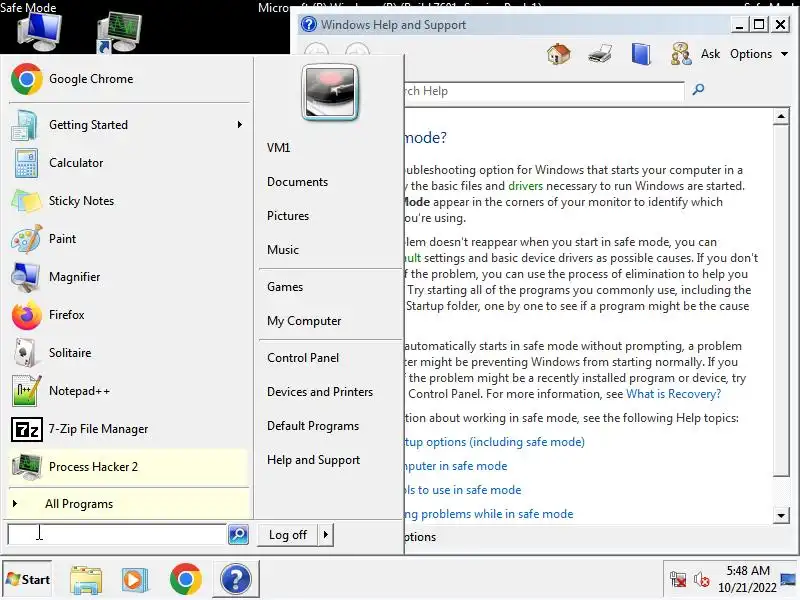Viewport: 800px width, 600px height.
Task: Open VM1 user folder
Action: pyautogui.click(x=279, y=148)
